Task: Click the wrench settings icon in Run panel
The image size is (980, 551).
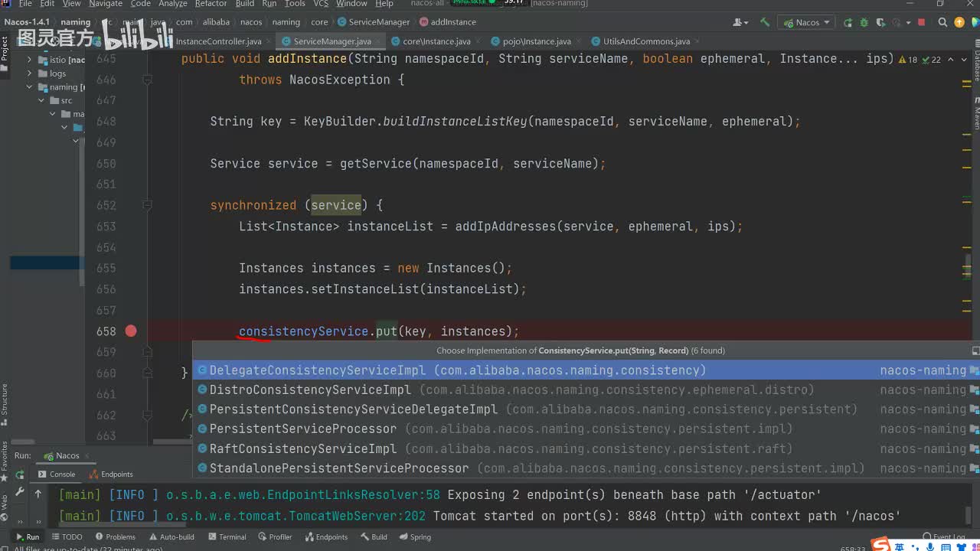Action: point(20,493)
